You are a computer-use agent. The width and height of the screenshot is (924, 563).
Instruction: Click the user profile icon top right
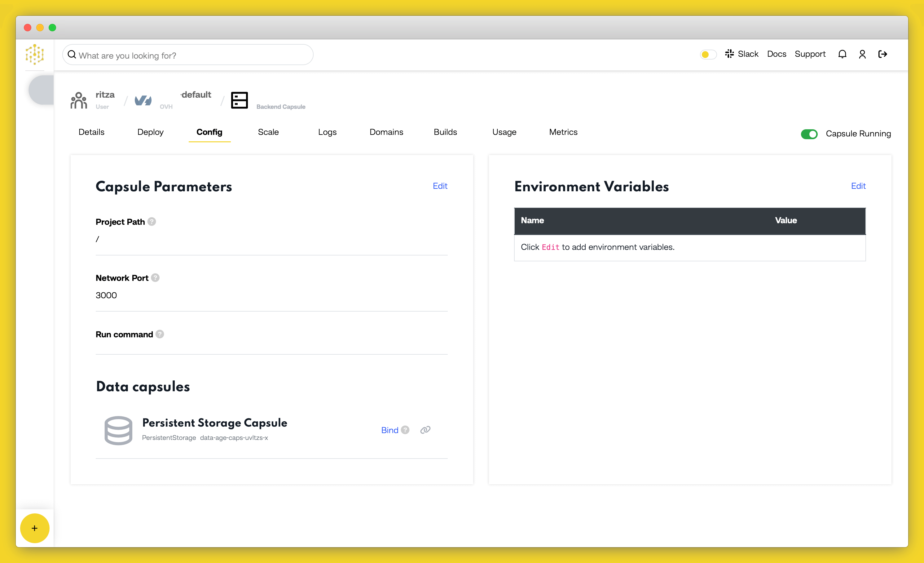point(862,54)
